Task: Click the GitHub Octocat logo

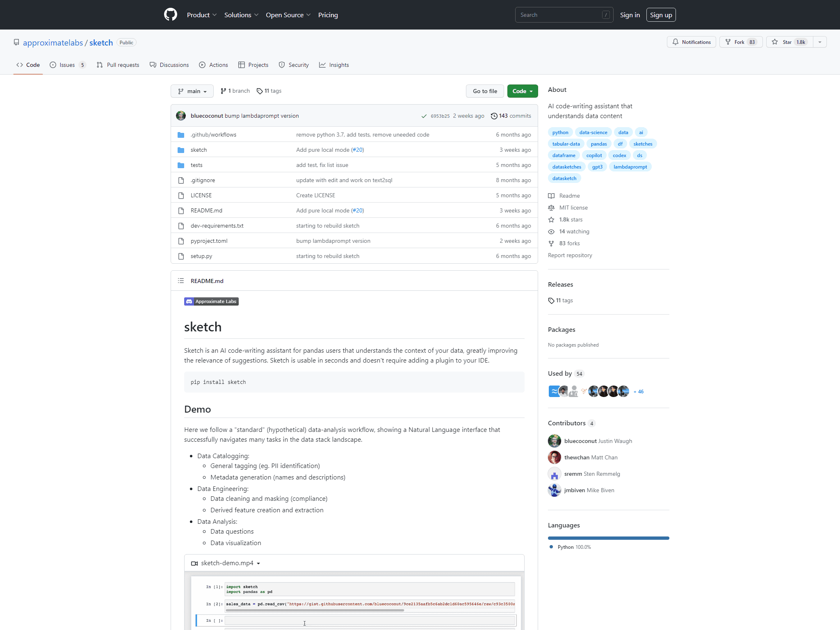Action: (171, 15)
